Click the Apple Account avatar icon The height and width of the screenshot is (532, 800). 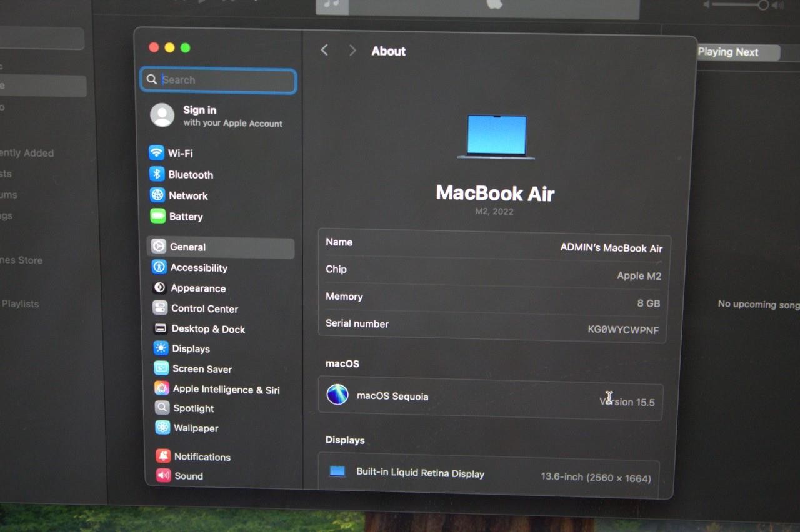pyautogui.click(x=162, y=116)
